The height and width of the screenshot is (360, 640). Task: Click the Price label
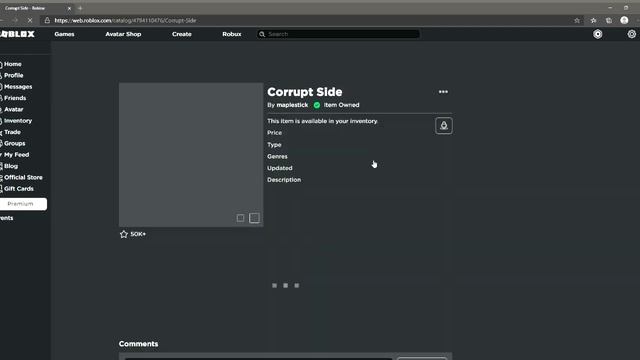(x=274, y=133)
